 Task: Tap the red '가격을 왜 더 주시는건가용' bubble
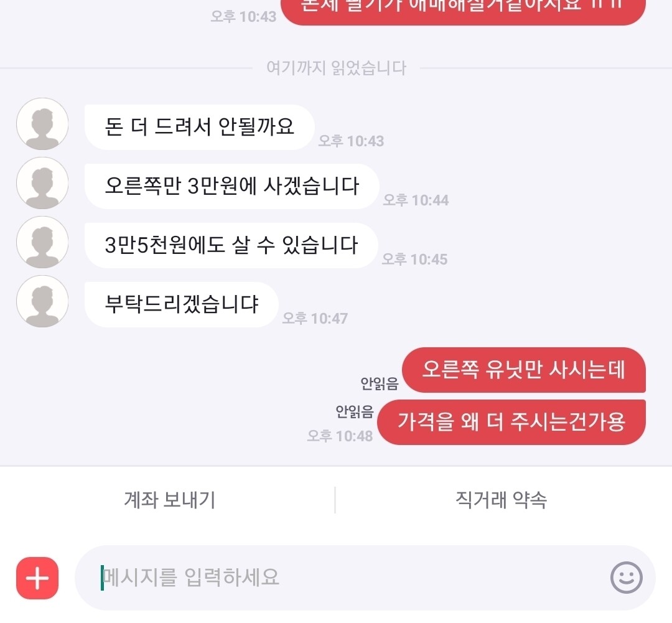click(511, 422)
